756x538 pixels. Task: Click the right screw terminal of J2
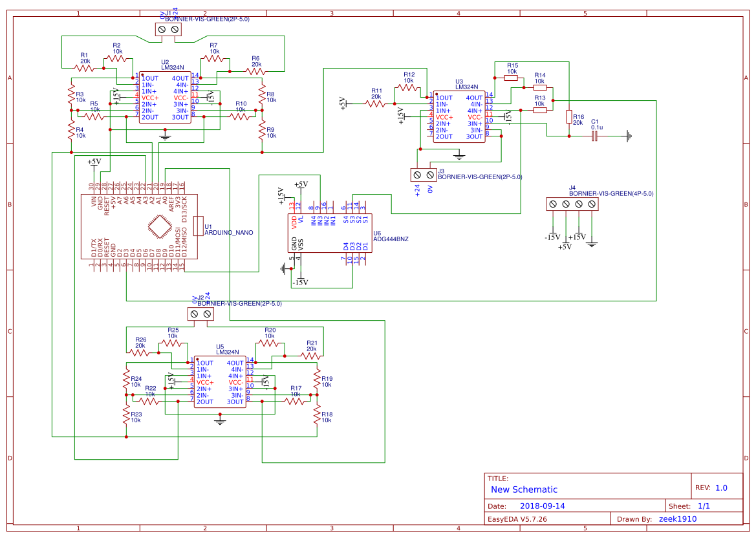point(206,313)
